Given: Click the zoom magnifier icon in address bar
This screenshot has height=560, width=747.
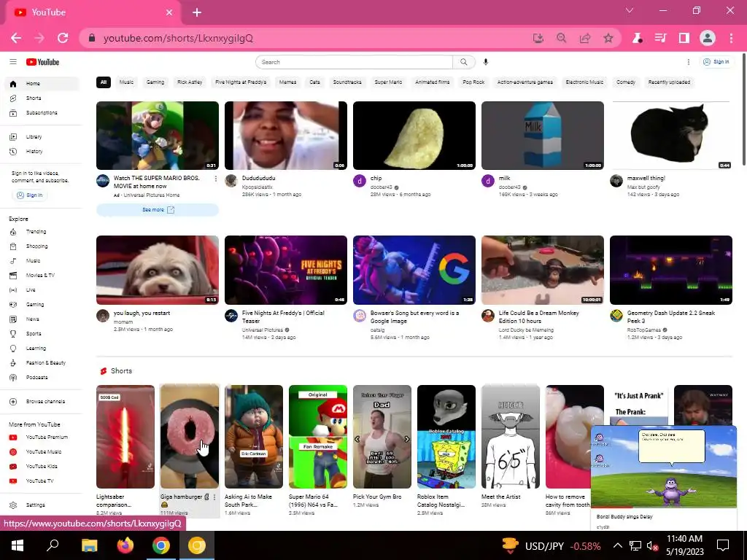Looking at the screenshot, I should pos(561,38).
